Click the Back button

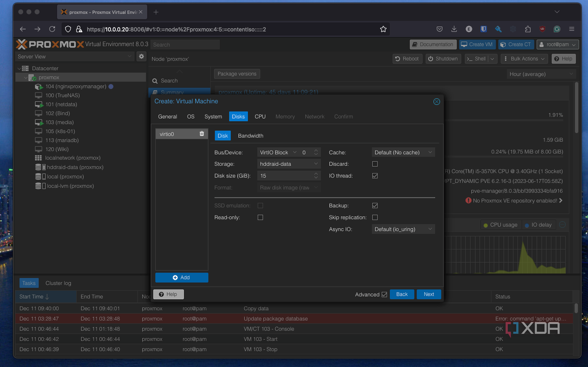coord(402,295)
